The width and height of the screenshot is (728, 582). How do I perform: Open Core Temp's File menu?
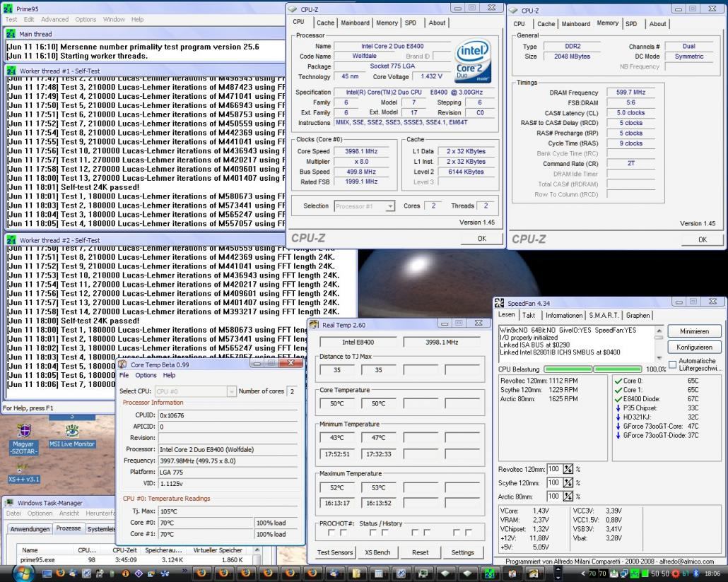point(124,375)
